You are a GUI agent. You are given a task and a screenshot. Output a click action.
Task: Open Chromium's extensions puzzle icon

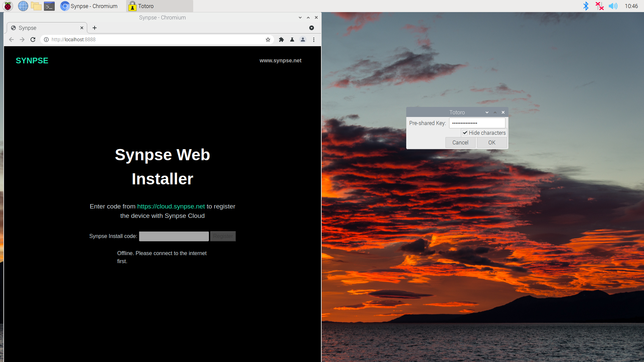pos(281,40)
